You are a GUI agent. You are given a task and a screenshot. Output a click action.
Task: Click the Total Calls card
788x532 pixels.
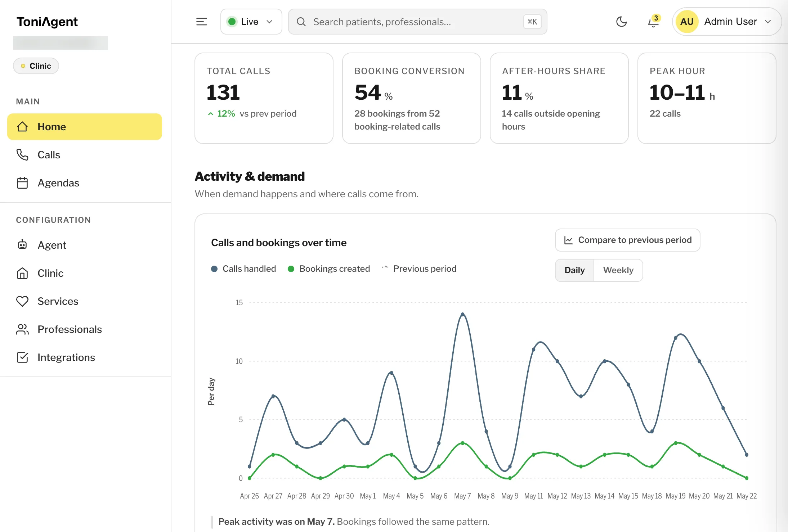(264, 98)
